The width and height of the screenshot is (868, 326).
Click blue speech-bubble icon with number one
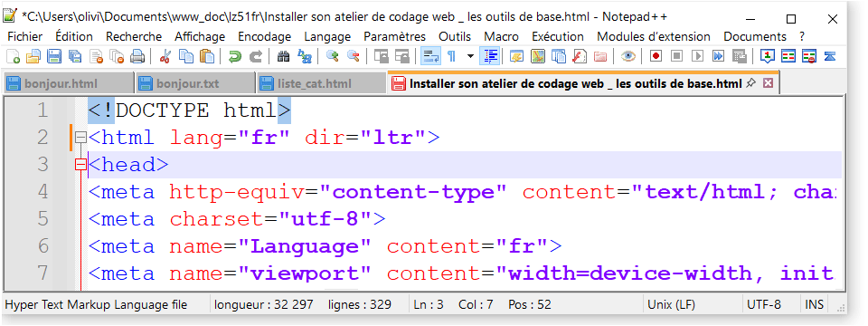pos(768,56)
